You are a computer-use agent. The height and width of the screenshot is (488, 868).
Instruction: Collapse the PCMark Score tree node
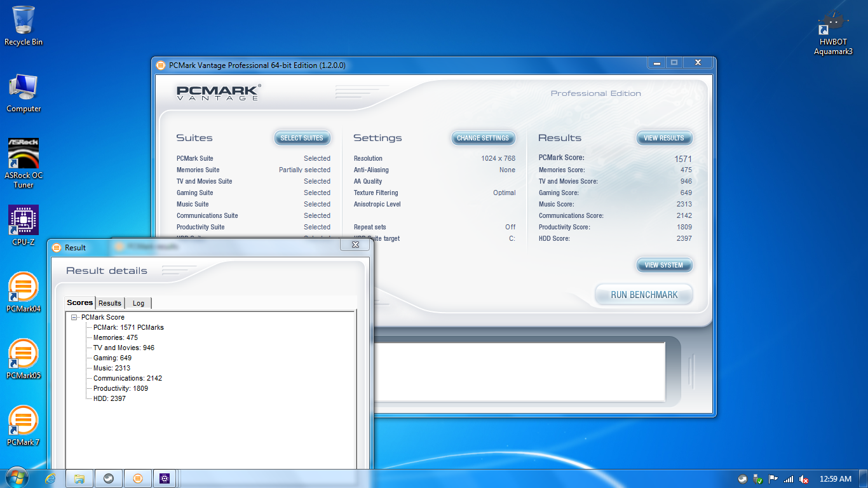[74, 317]
